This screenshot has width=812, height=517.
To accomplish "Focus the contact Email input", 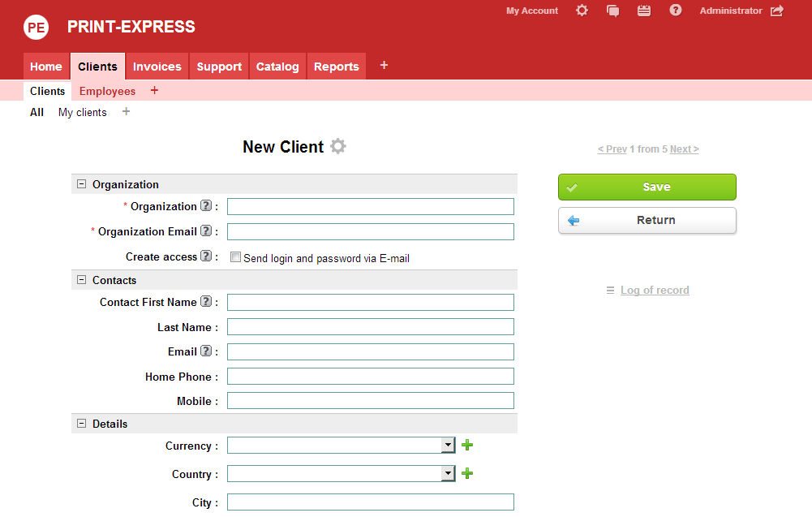I will coord(370,351).
